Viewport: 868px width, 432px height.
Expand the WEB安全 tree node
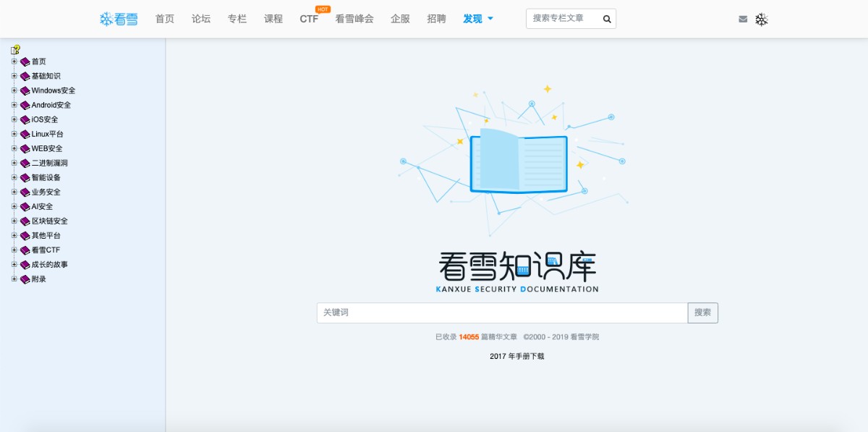(14, 148)
